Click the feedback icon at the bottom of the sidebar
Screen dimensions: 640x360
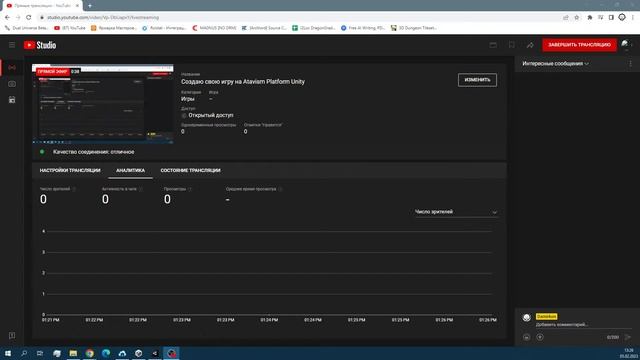[x=12, y=336]
